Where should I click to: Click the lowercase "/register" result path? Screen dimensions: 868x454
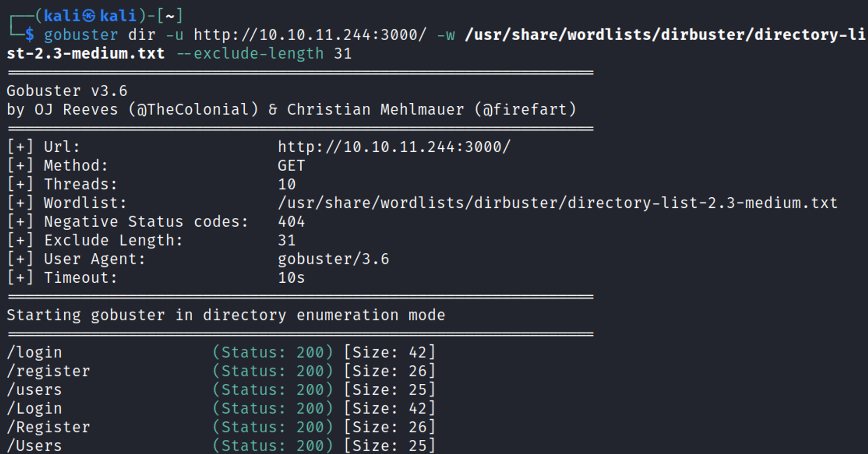point(49,371)
